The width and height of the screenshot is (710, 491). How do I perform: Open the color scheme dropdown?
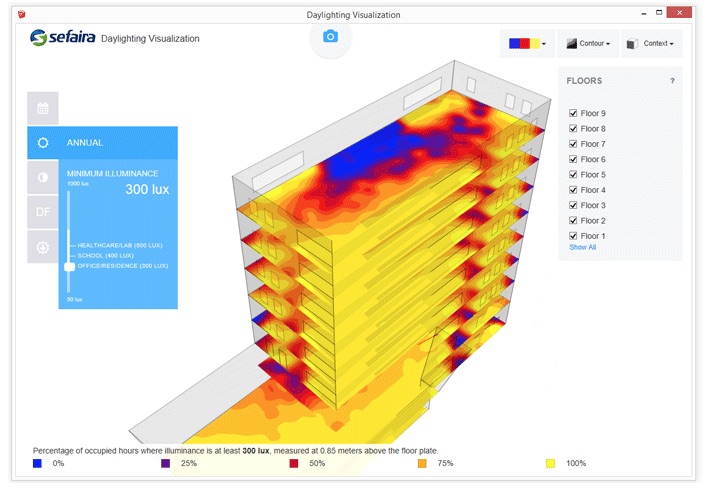pos(528,43)
